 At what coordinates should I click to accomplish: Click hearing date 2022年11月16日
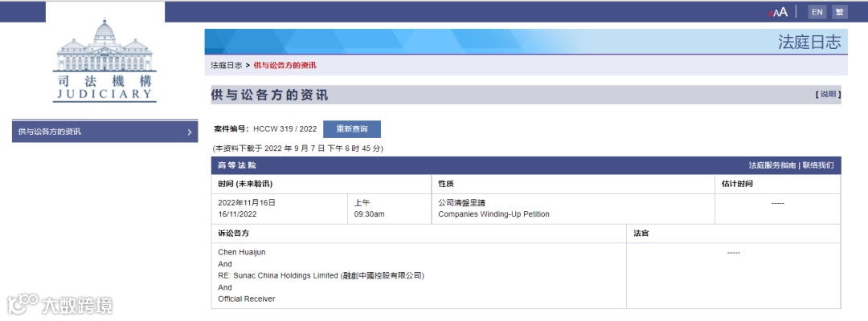tap(247, 202)
